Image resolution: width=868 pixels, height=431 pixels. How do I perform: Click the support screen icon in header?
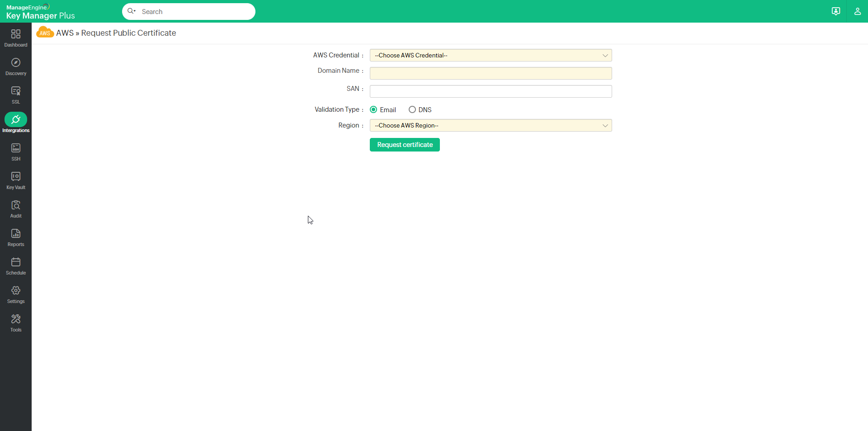tap(836, 11)
